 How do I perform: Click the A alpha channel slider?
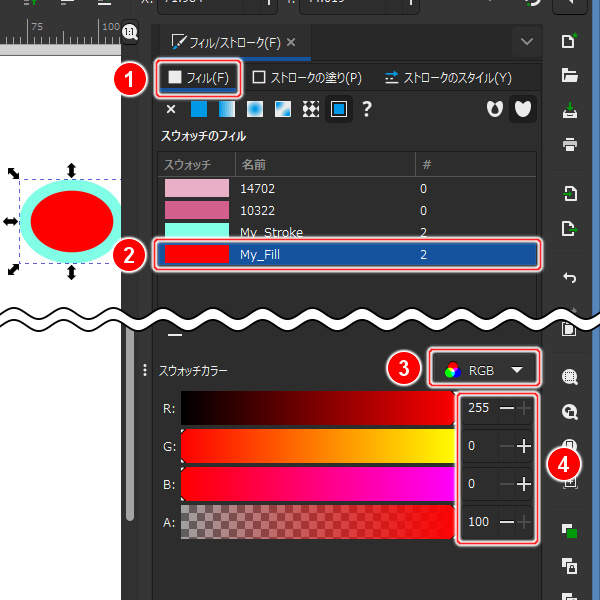coord(318,522)
